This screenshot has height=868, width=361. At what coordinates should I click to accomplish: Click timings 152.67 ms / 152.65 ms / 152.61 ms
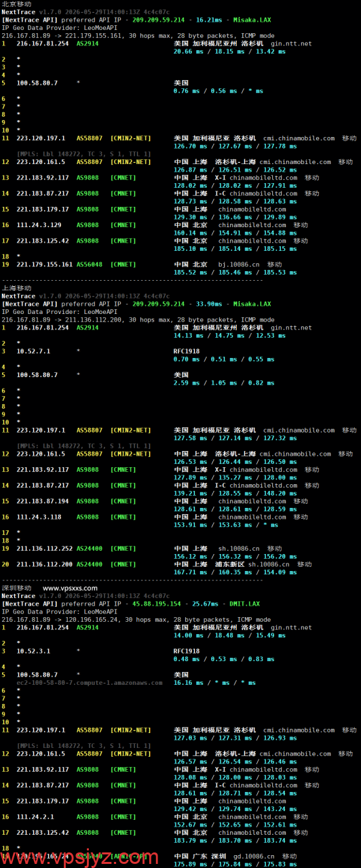coord(235,825)
